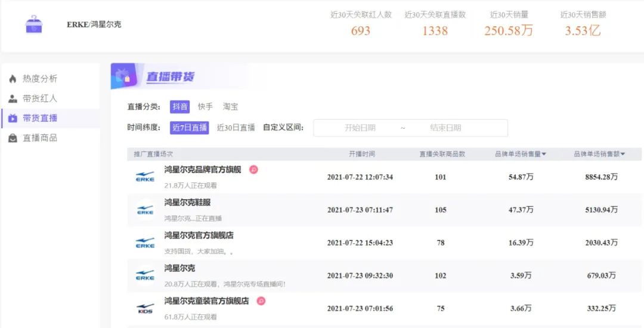
Task: Click the pink live badge beside 鸿星尔克品牌官方旗舰
Action: tap(254, 169)
